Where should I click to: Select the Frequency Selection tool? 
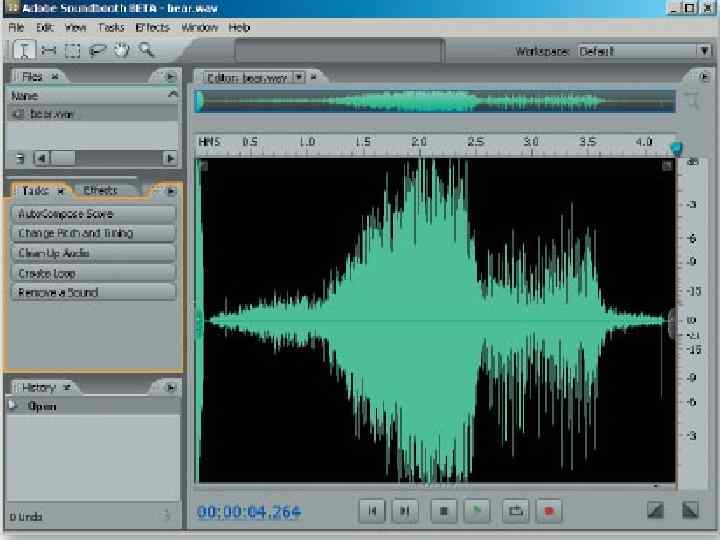coord(49,50)
